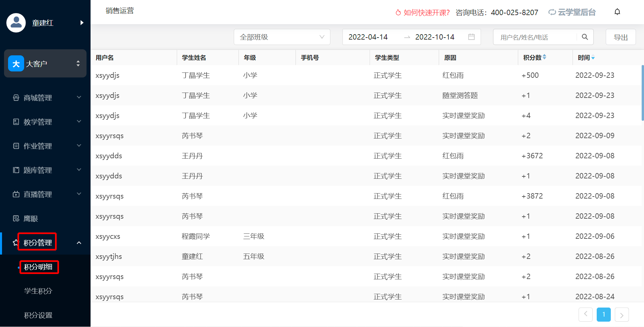
Task: Select the 积分管理 menu item
Action: [38, 242]
